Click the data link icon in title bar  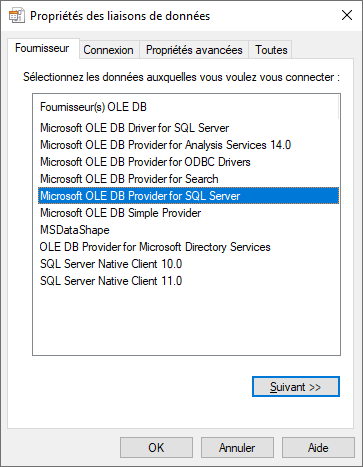click(x=16, y=16)
